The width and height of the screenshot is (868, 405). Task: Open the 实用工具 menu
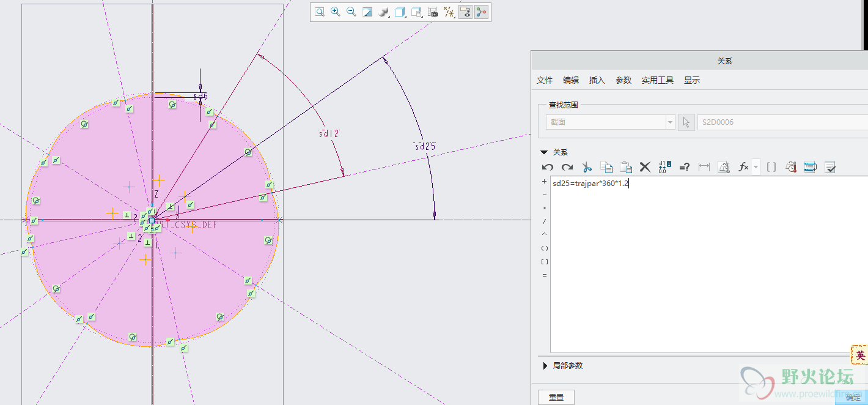click(x=658, y=80)
